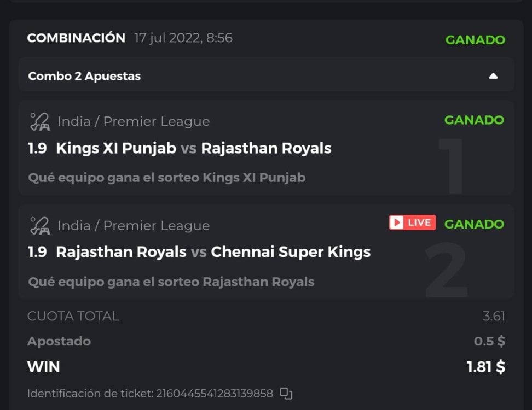This screenshot has height=410, width=532.
Task: Click the Combo 2 Apuestas label
Action: click(x=84, y=76)
